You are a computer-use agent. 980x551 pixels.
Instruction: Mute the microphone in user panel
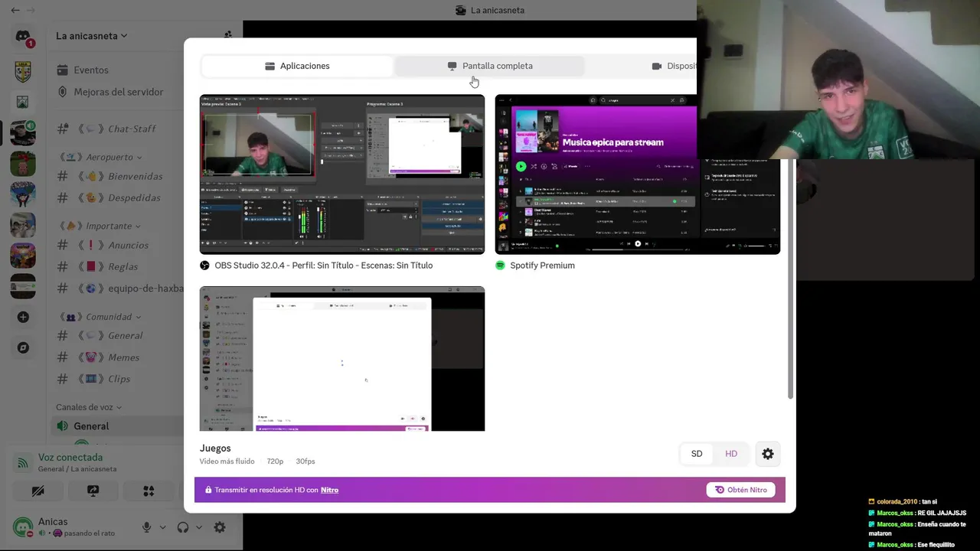(x=146, y=527)
